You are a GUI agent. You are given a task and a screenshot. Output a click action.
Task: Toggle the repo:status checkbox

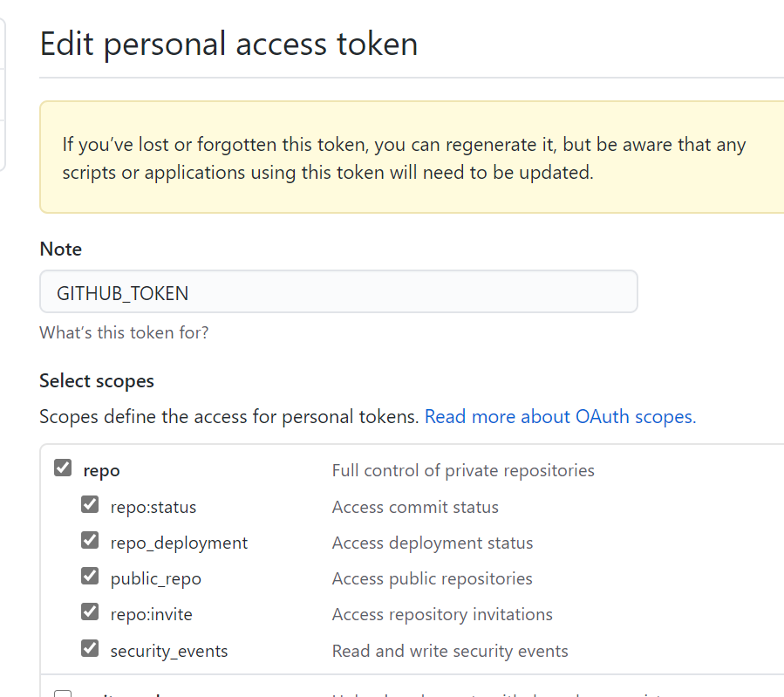pos(90,505)
